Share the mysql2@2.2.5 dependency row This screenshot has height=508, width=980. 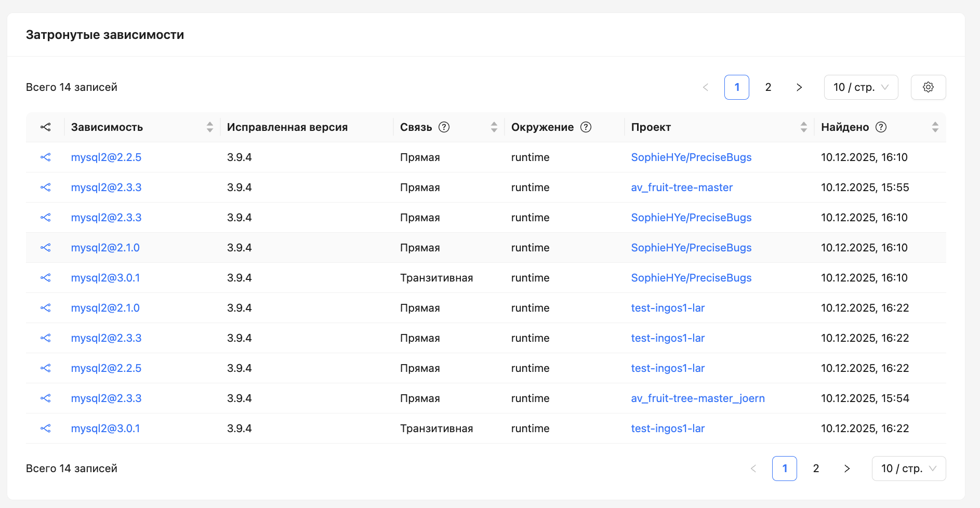coord(46,157)
